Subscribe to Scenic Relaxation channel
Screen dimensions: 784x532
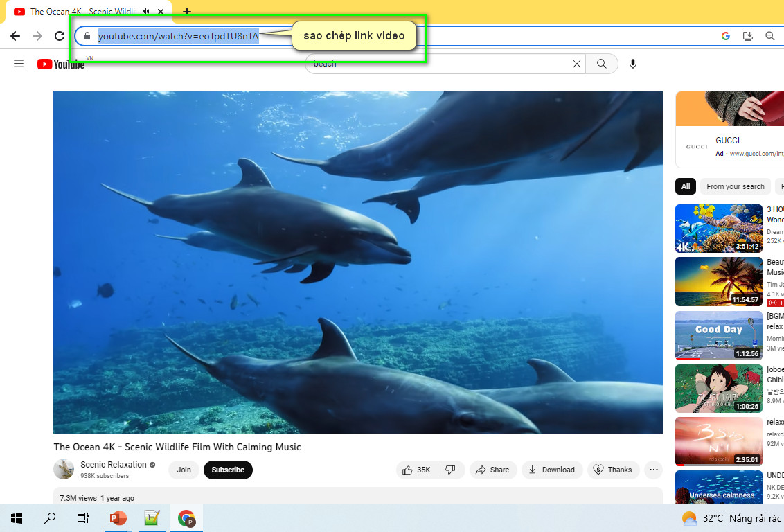click(x=228, y=470)
